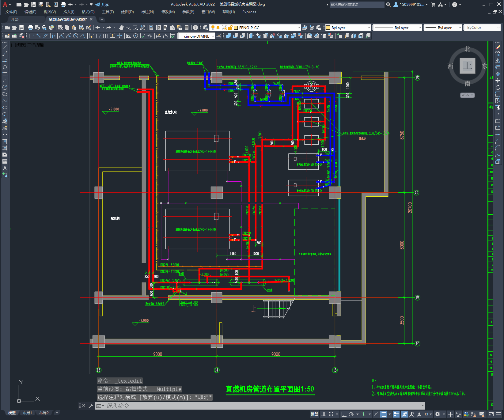Toggle ortho mode in status bar
This screenshot has height=420, width=504.
coord(344,414)
